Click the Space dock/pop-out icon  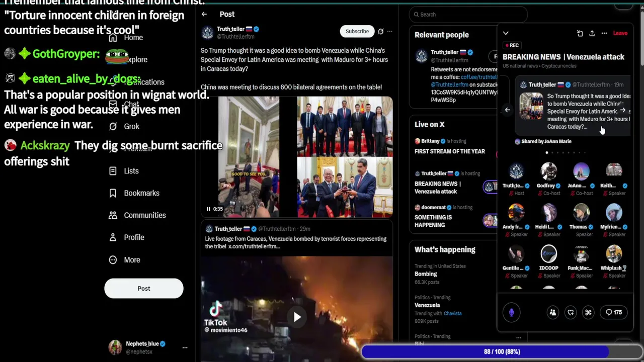[580, 33]
